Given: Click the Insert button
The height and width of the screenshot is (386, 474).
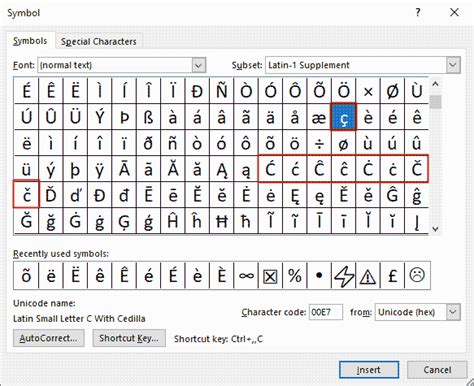Looking at the screenshot, I should (369, 370).
